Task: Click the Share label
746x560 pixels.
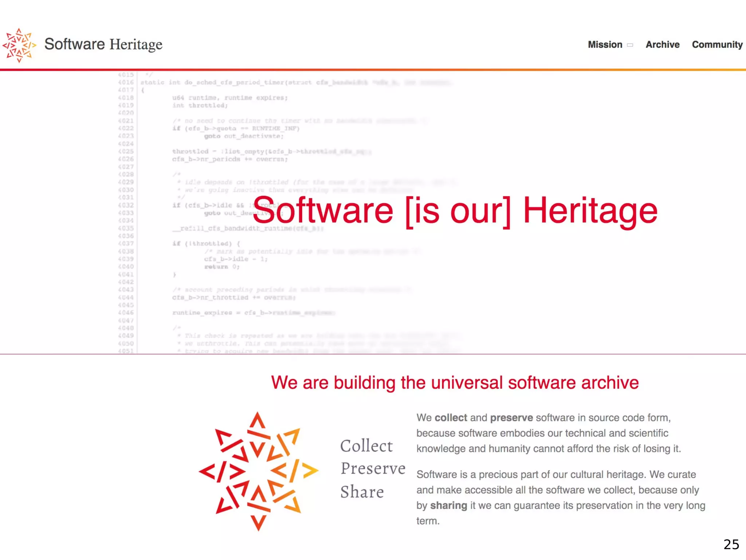Action: [362, 492]
